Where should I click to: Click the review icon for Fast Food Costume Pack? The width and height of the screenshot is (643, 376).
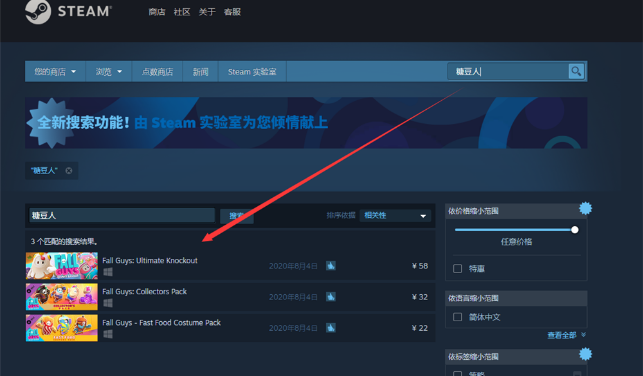tap(331, 328)
